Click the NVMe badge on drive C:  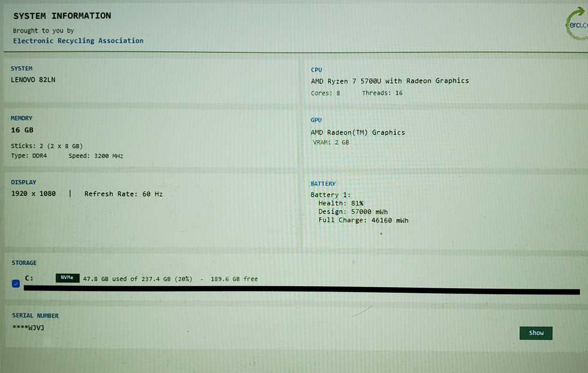point(68,278)
